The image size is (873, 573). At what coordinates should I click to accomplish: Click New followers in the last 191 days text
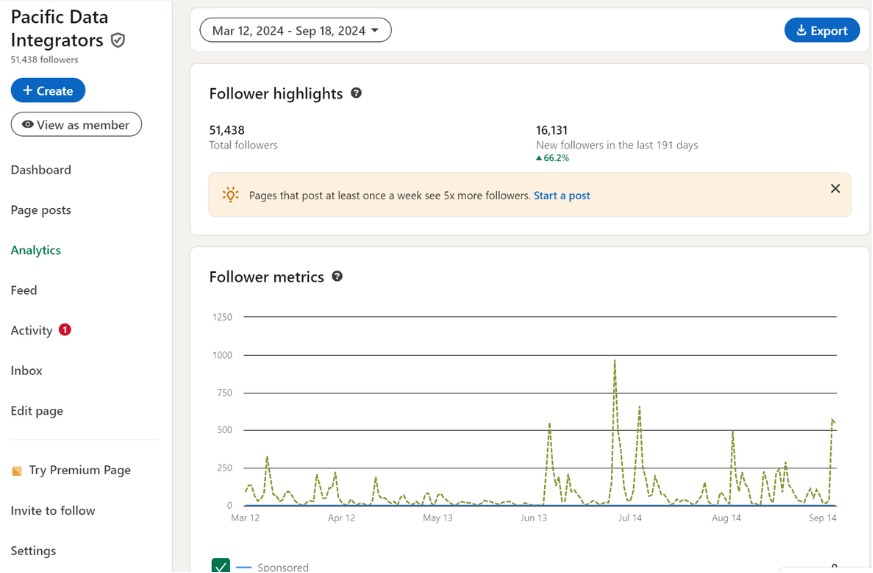(617, 145)
